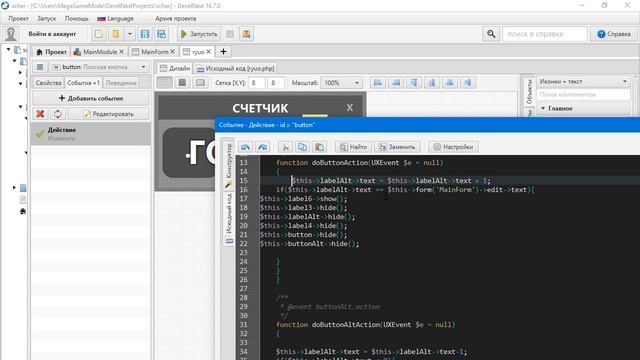Switch to the Свойства tab
Screen dimensions: 640x360
pos(48,83)
